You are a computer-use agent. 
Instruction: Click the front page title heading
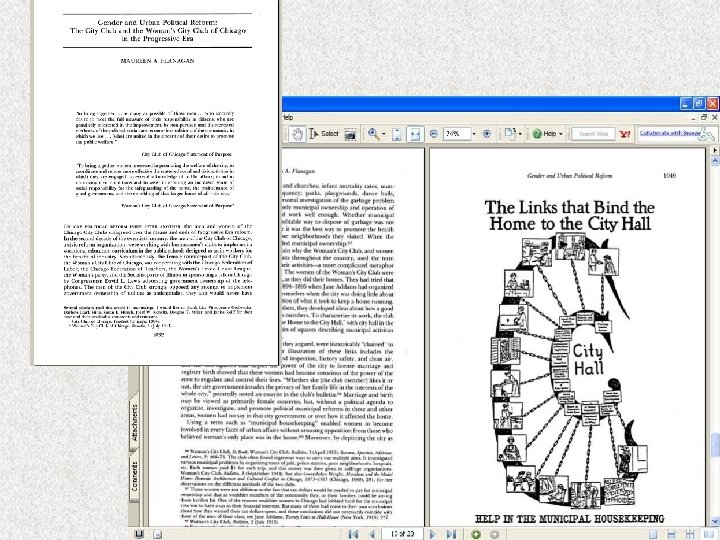[x=158, y=31]
